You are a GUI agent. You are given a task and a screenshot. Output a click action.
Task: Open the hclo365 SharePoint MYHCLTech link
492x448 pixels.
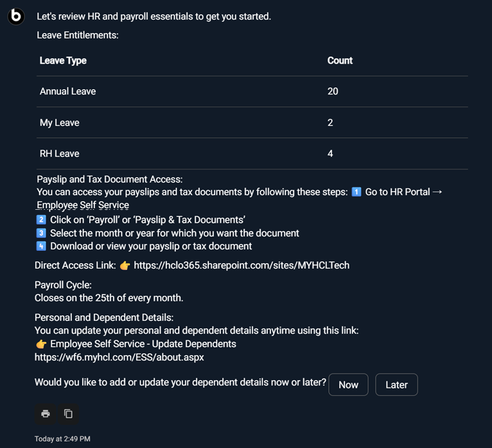click(x=242, y=265)
